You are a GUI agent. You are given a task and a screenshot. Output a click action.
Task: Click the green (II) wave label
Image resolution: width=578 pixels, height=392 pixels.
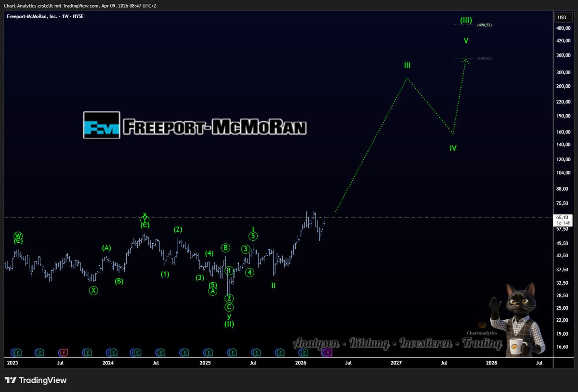(229, 324)
